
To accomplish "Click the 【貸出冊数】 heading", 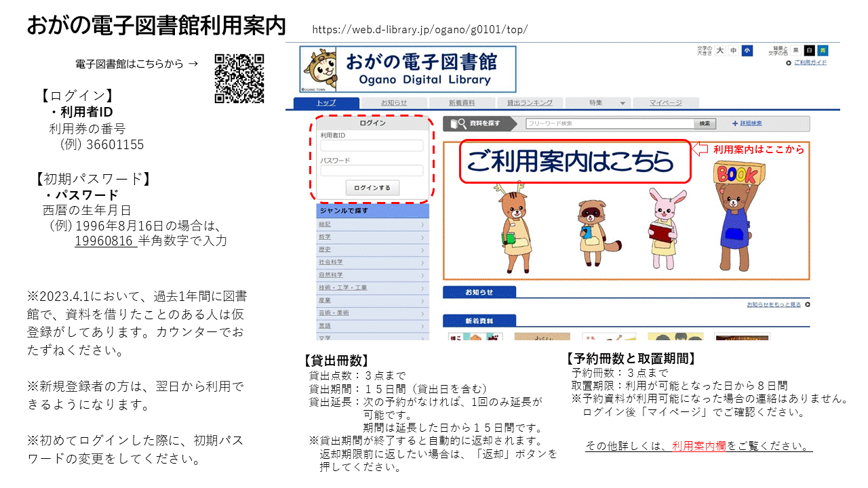I will click(x=336, y=361).
